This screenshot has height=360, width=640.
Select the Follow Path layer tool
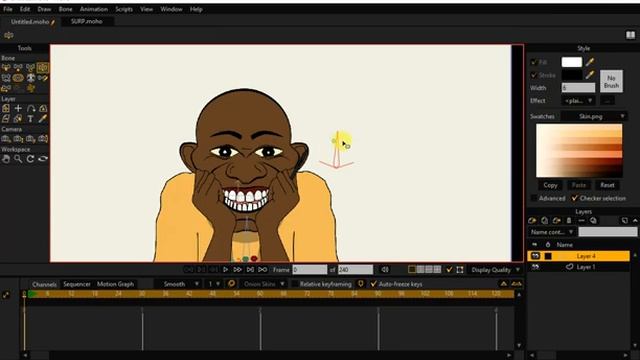coord(31,108)
